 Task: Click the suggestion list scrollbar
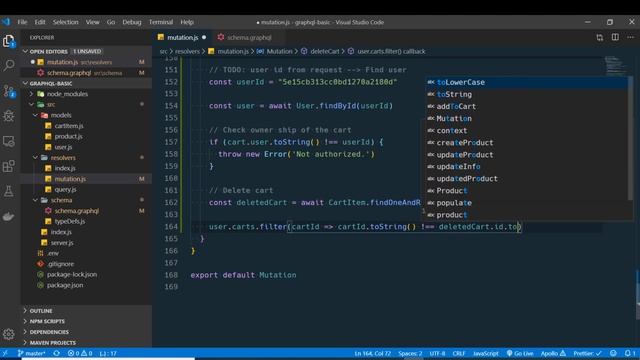click(x=631, y=139)
